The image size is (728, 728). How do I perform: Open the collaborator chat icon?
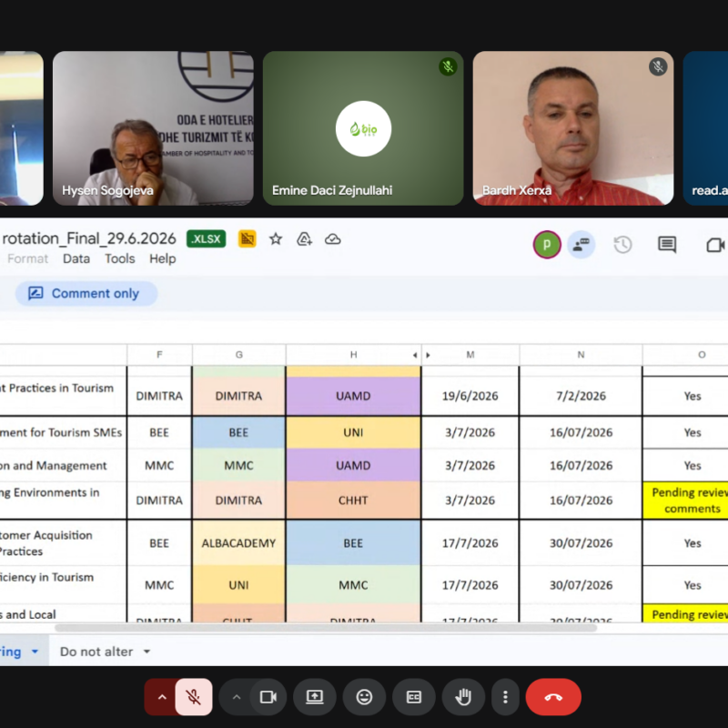coord(581,245)
